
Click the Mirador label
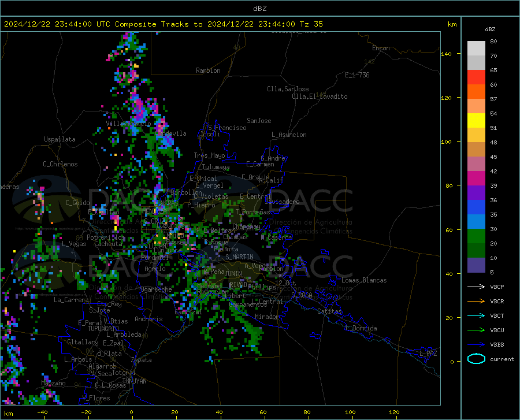[x=267, y=317]
